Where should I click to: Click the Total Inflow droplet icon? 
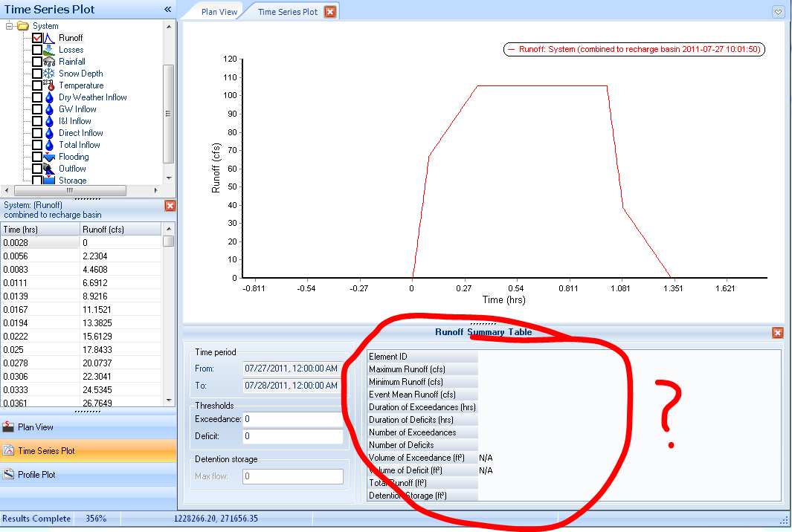tap(49, 145)
